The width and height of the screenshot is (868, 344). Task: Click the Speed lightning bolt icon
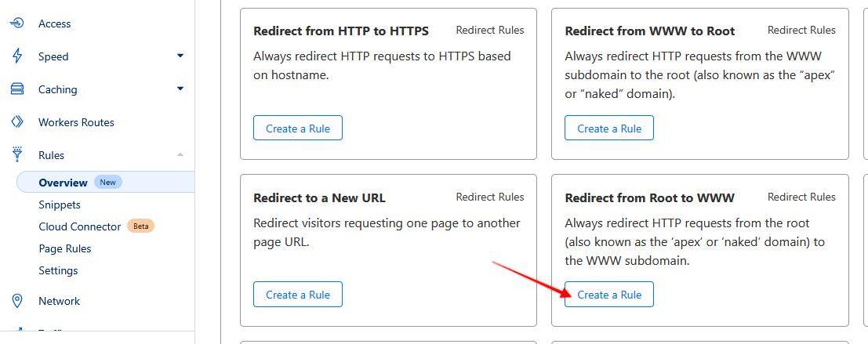[x=17, y=56]
